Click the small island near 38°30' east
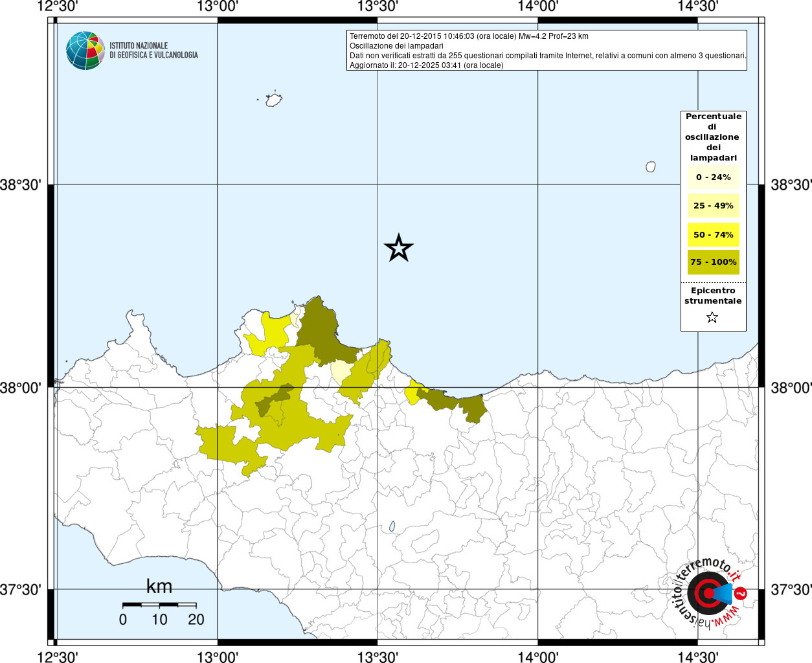This screenshot has width=812, height=663. coord(651,166)
